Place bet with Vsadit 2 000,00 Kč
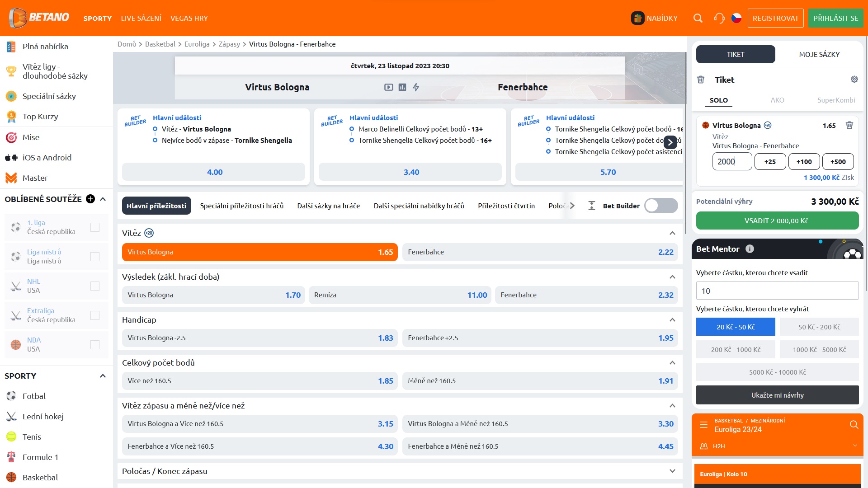 click(777, 221)
